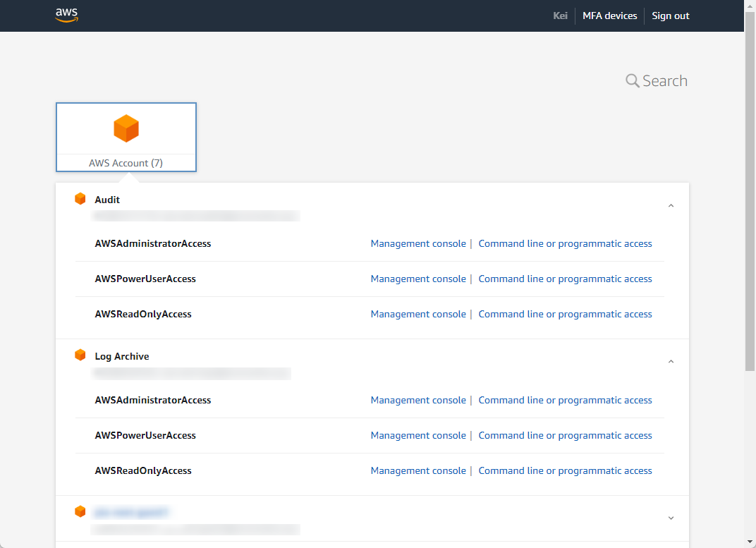Open Management console for Log Archive AWSReadOnlyAccess
Image resolution: width=756 pixels, height=548 pixels.
click(x=418, y=470)
